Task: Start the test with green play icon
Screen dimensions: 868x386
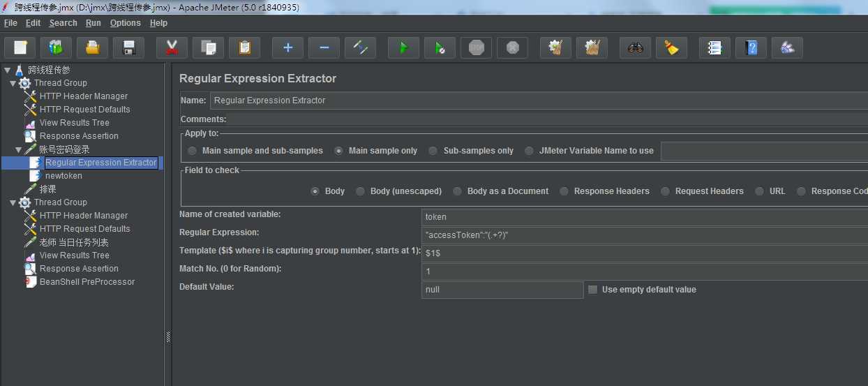Action: point(403,47)
